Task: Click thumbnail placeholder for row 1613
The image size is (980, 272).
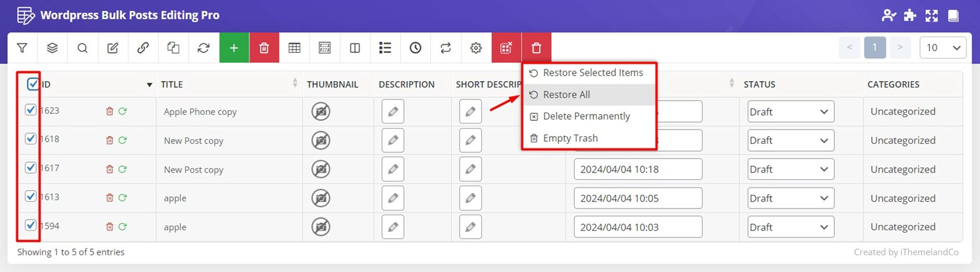Action: 321,197
